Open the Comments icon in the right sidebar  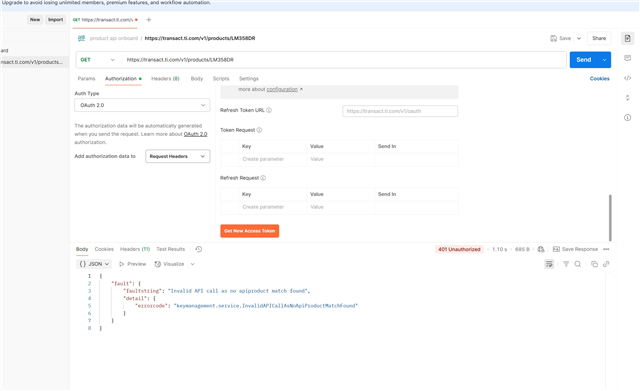coord(627,58)
